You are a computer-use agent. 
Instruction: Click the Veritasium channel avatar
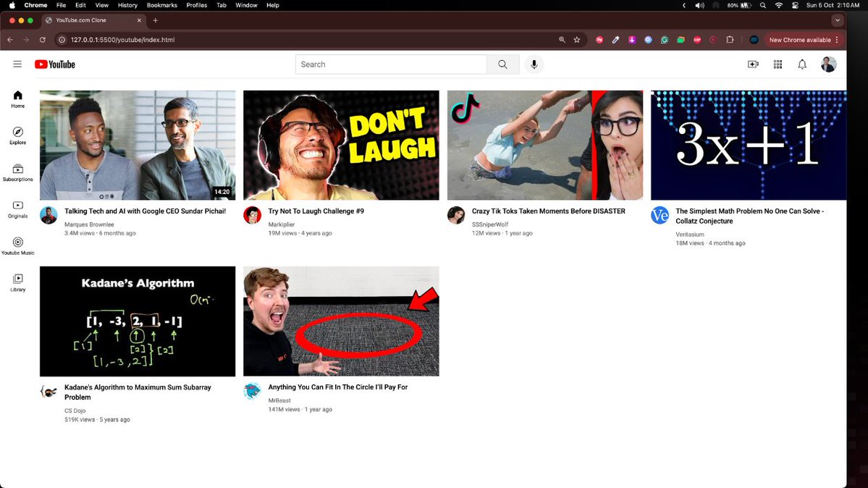click(660, 215)
